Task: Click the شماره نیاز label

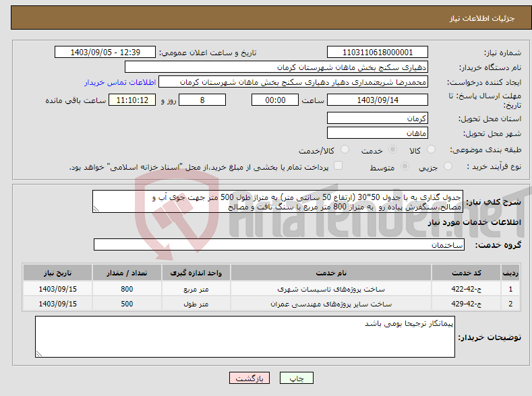Action: [x=502, y=53]
